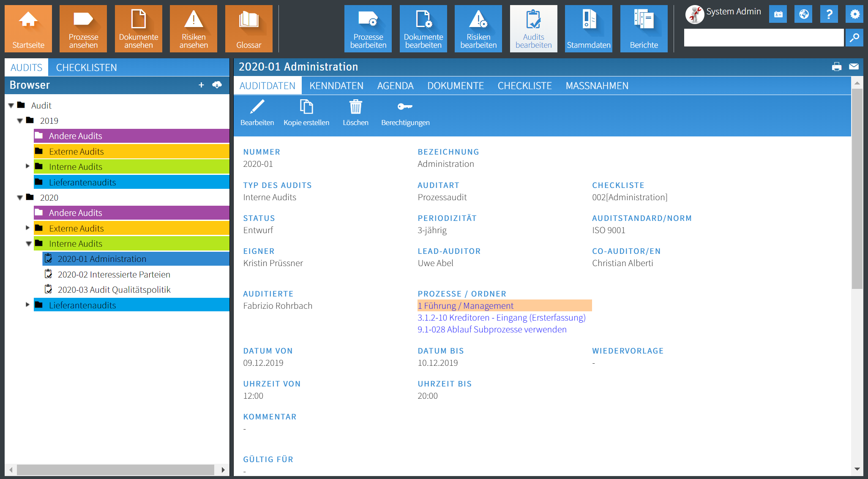
Task: Switch between Audits and Checklisten tabs
Action: click(87, 67)
